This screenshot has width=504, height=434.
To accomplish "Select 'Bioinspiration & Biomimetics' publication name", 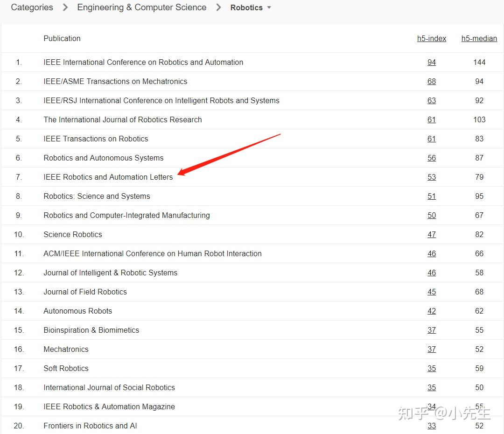I will pyautogui.click(x=91, y=330).
